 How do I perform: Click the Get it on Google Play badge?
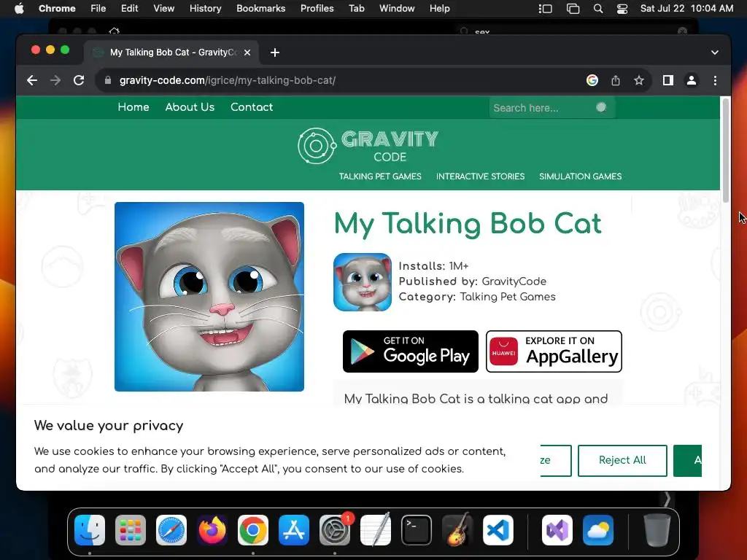[x=411, y=351]
